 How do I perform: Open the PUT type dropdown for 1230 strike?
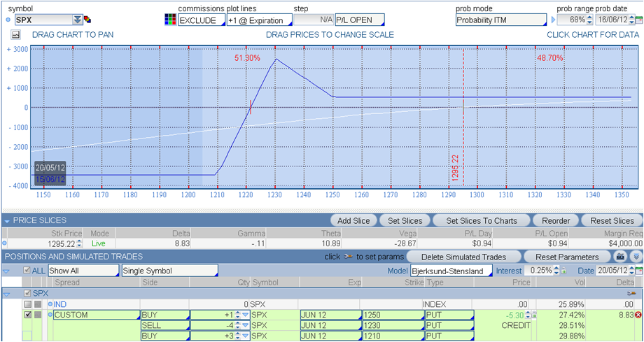coord(449,326)
